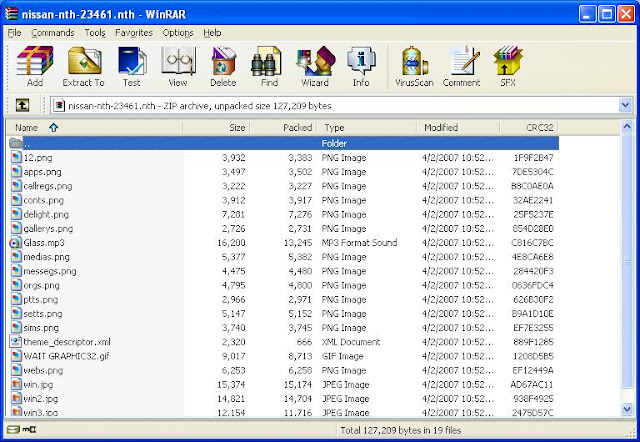
Task: Click the XML Document type cell
Action: pyautogui.click(x=351, y=342)
